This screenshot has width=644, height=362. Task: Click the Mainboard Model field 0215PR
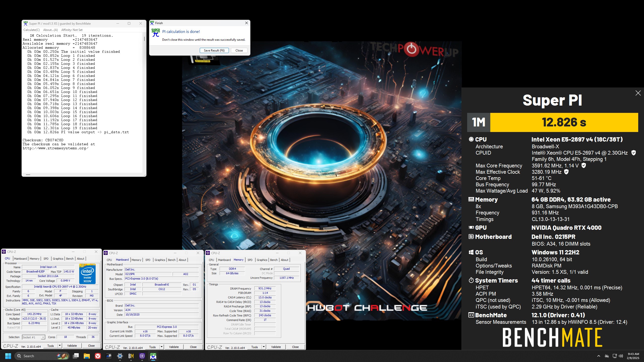click(148, 274)
